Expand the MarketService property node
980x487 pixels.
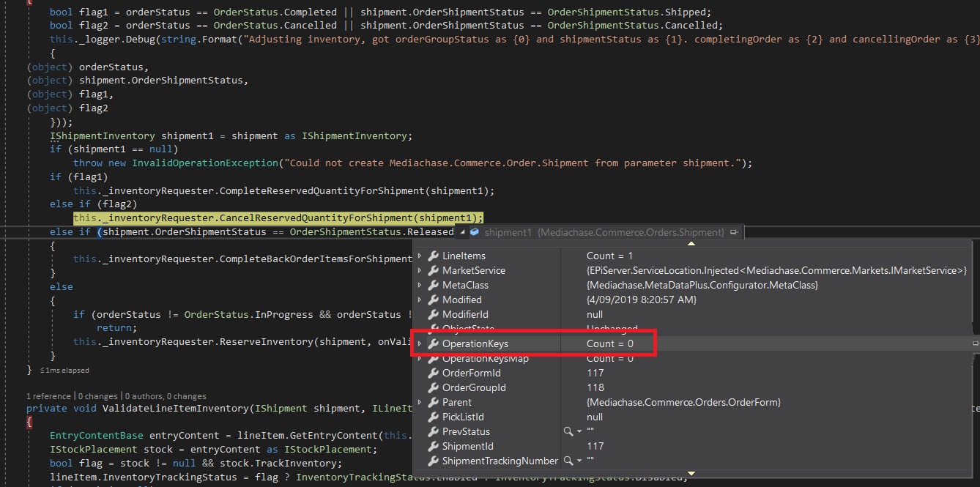pyautogui.click(x=420, y=270)
